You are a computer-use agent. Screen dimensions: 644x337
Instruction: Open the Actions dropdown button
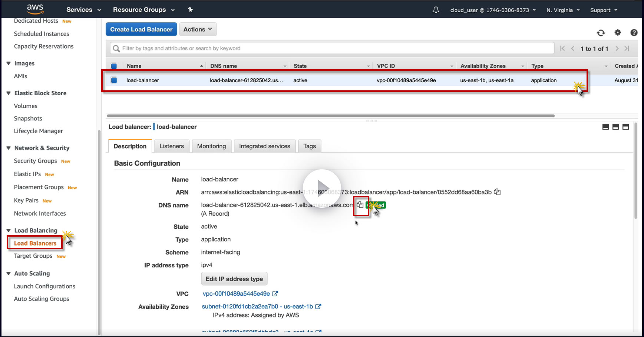click(x=198, y=29)
